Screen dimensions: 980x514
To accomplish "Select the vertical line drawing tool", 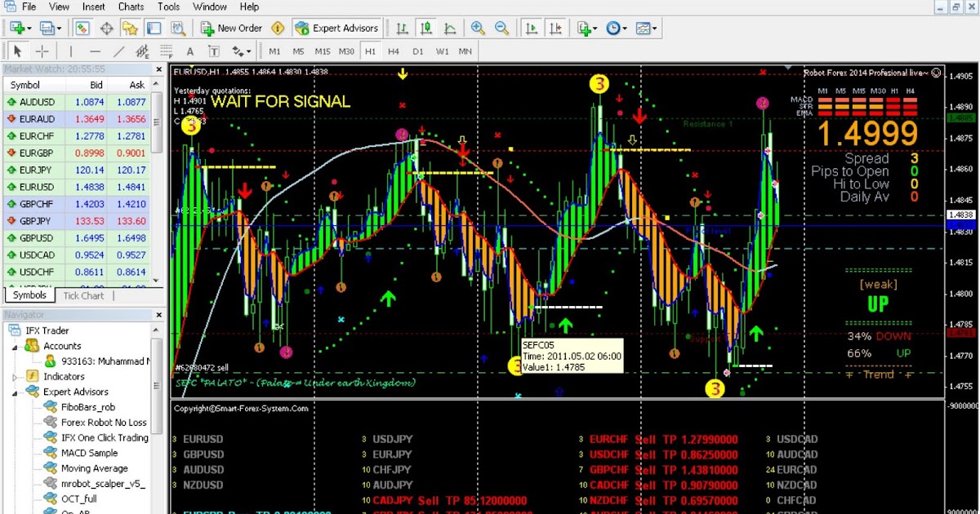I will pyautogui.click(x=71, y=51).
